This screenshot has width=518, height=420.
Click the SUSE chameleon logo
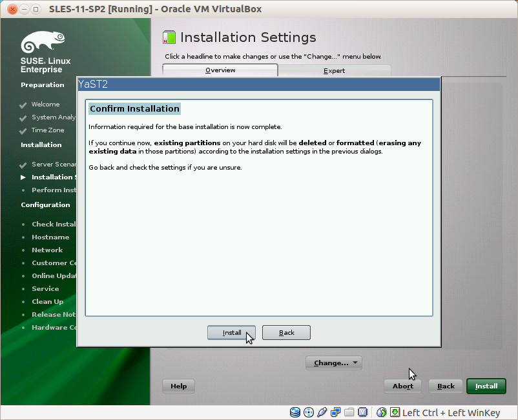43,42
